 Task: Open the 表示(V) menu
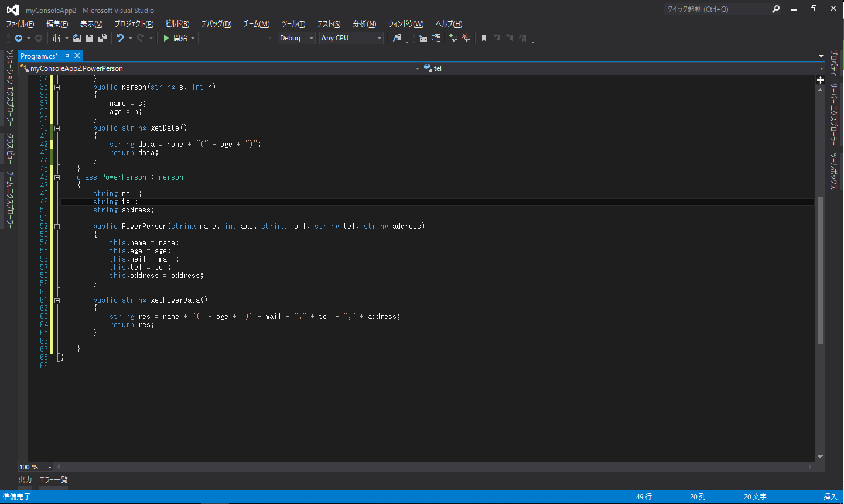pos(91,24)
